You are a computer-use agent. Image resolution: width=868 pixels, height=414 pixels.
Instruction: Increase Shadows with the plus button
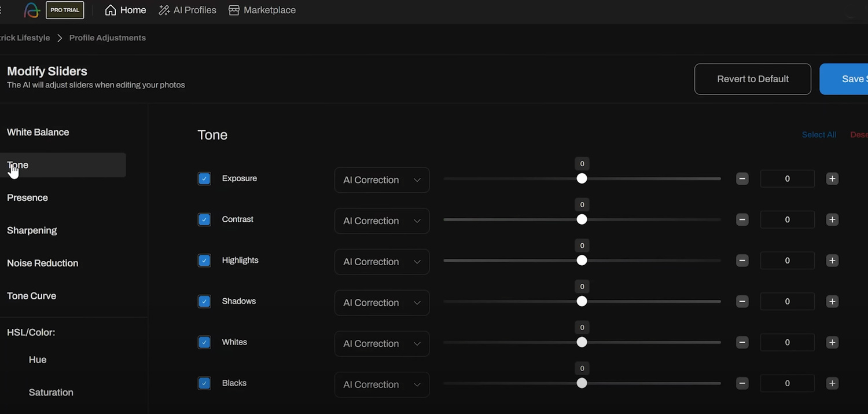coord(832,302)
